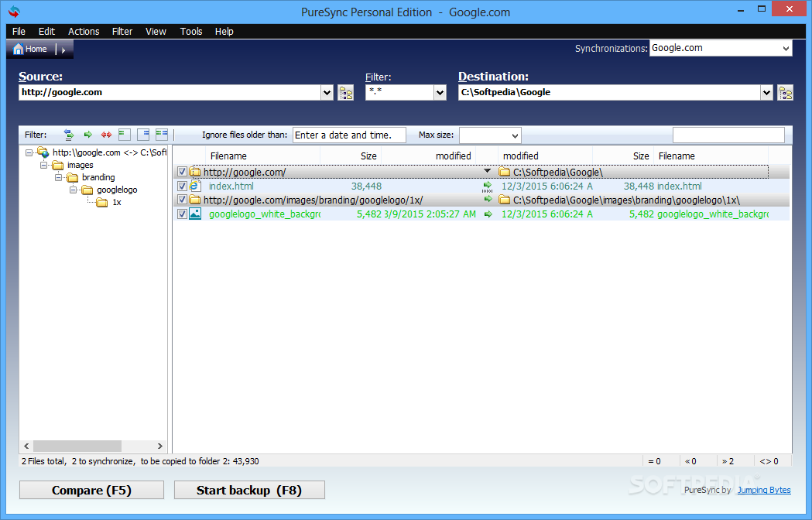812x520 pixels.
Task: Click the images folder icon in the tree
Action: click(x=58, y=166)
